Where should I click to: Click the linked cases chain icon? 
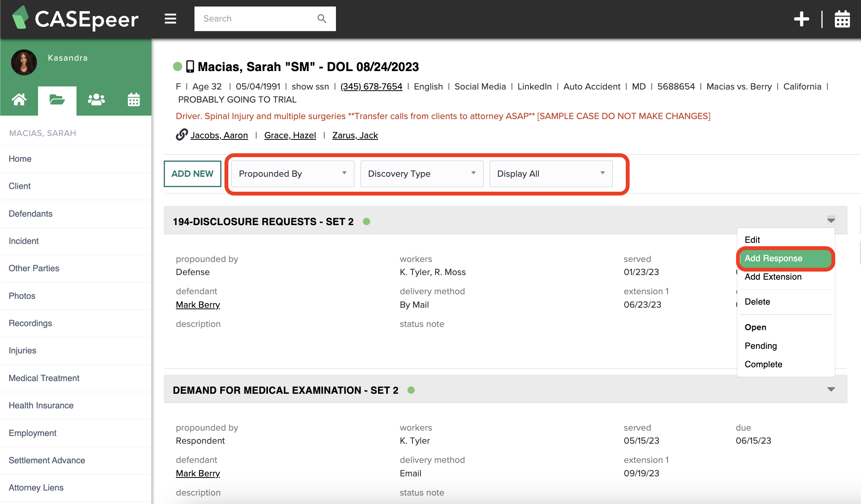coord(182,134)
